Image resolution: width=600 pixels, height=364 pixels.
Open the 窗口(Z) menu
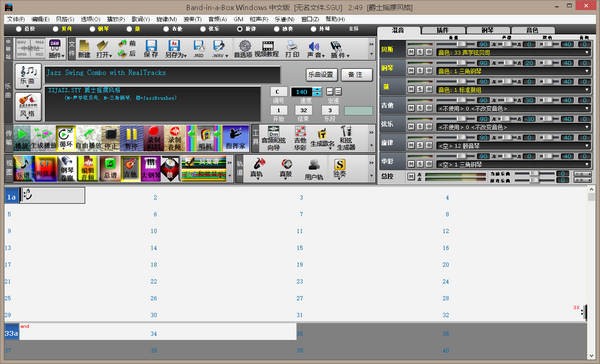[x=310, y=19]
